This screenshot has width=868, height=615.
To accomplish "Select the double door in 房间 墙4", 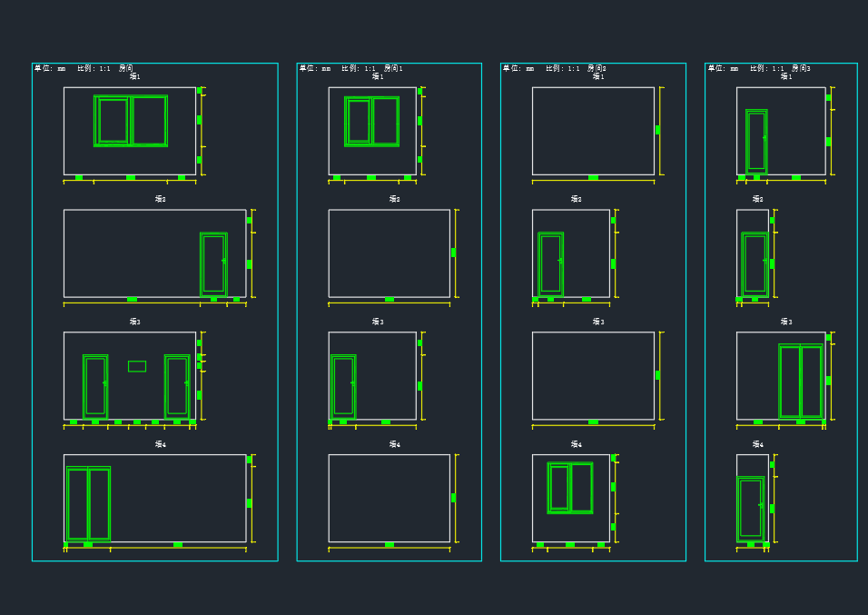I will click(x=88, y=504).
